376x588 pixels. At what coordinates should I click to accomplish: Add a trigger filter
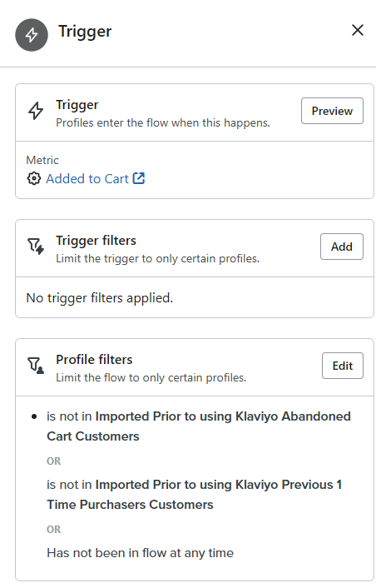342,247
